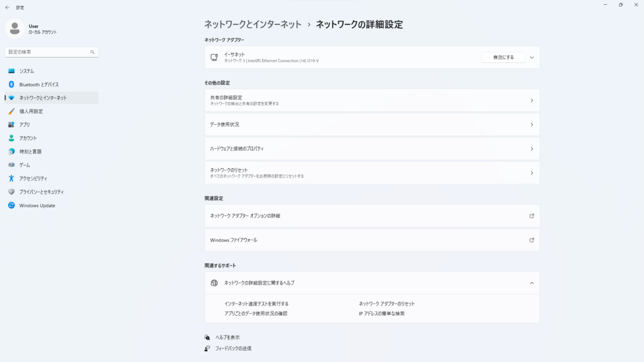Click the イーサネット adapter icon
The width and height of the screenshot is (644, 362).
tap(214, 57)
